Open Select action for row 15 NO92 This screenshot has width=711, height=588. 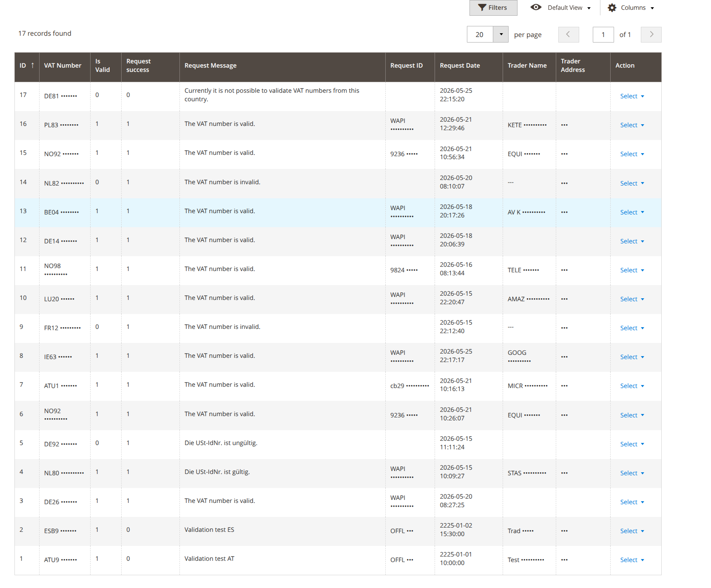pos(632,154)
